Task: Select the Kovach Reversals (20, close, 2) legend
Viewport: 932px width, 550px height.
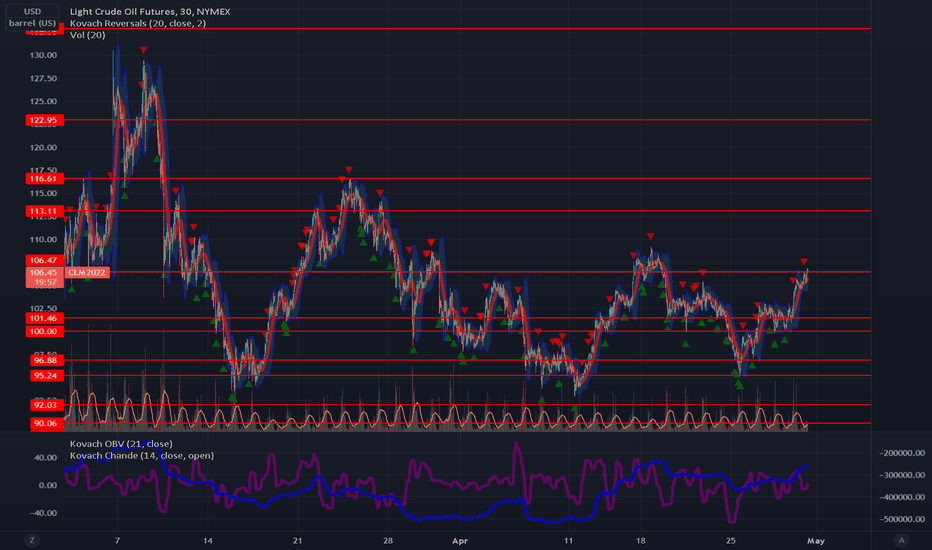Action: point(138,23)
